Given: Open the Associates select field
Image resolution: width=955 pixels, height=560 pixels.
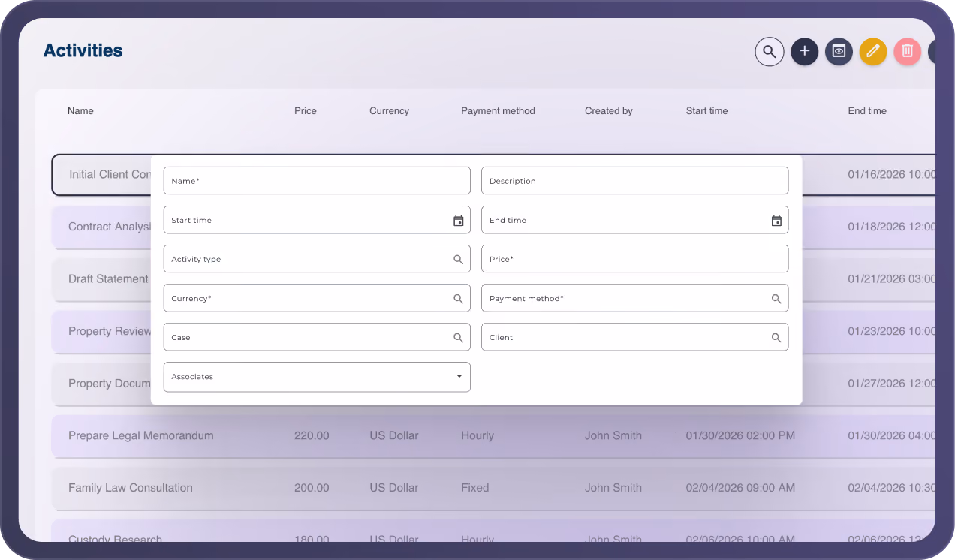Looking at the screenshot, I should click(317, 377).
